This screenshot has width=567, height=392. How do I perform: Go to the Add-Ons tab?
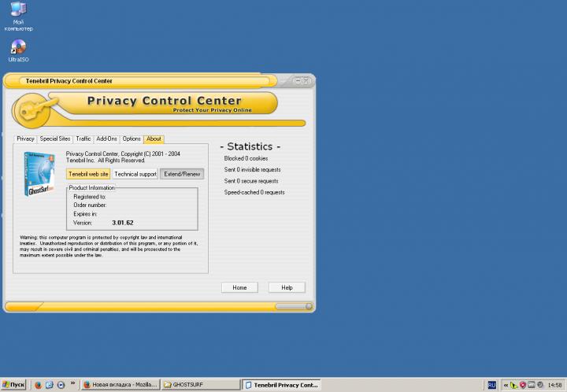click(x=106, y=139)
